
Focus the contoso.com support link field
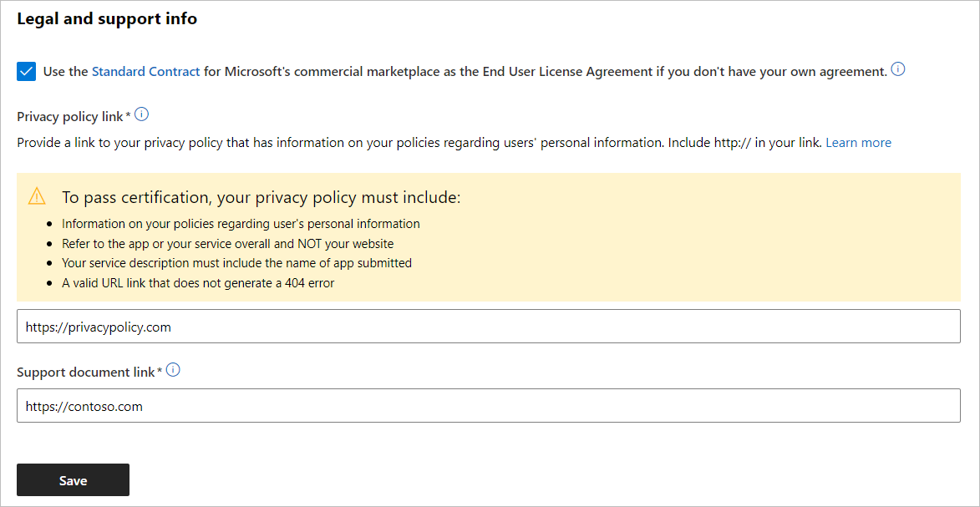coord(488,406)
